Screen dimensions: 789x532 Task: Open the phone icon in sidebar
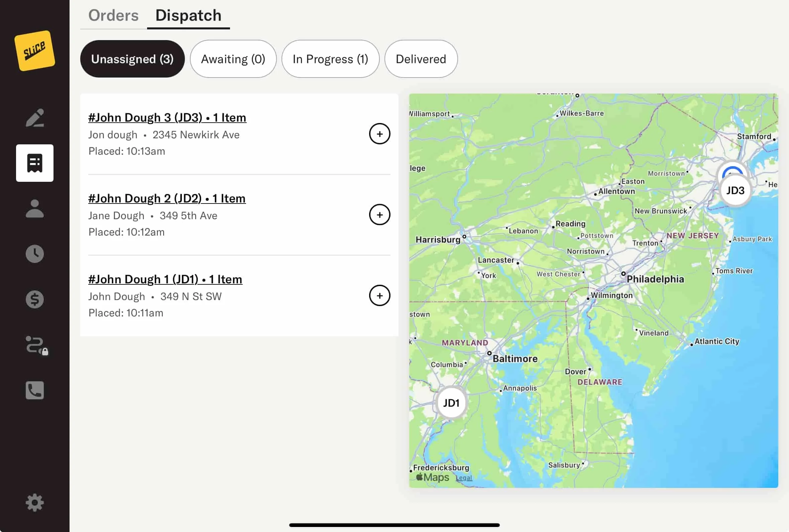click(35, 390)
